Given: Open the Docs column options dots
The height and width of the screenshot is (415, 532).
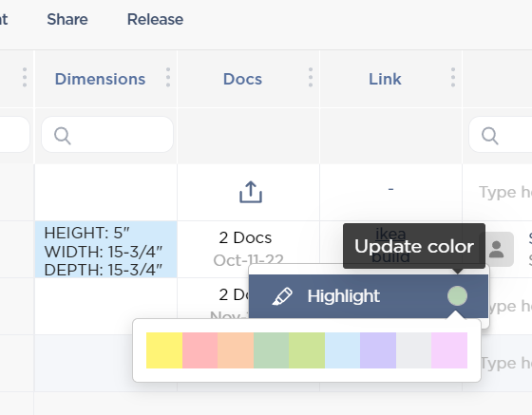Looking at the screenshot, I should pyautogui.click(x=311, y=77).
